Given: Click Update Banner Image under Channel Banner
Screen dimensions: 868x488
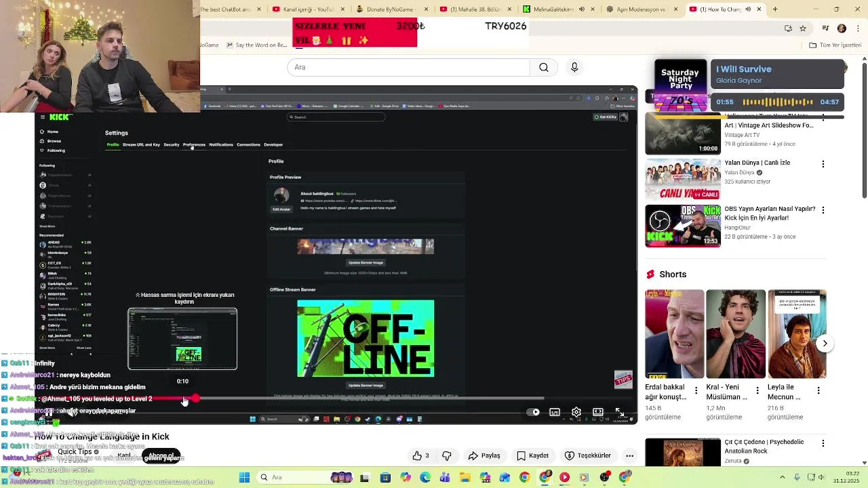Looking at the screenshot, I should coord(366,262).
